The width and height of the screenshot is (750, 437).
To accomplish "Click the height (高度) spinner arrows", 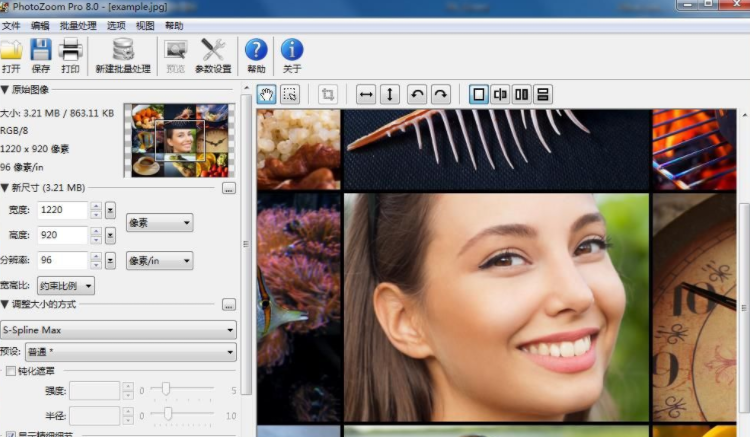I will point(96,235).
